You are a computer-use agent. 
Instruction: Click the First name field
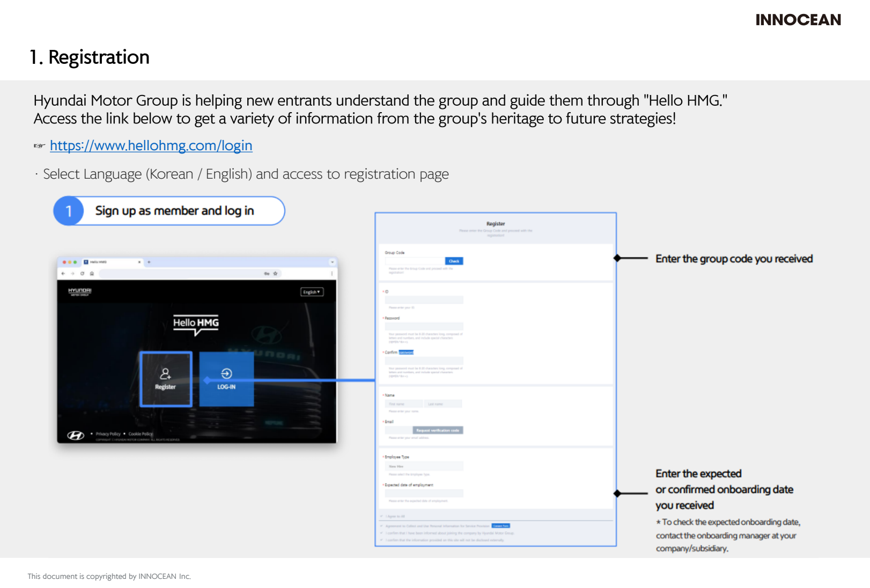pos(404,404)
